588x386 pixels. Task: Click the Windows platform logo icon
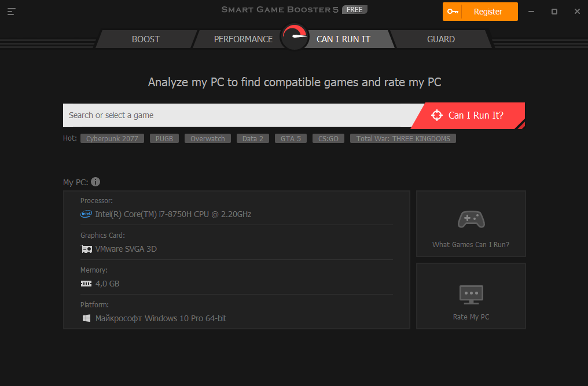[x=86, y=318]
